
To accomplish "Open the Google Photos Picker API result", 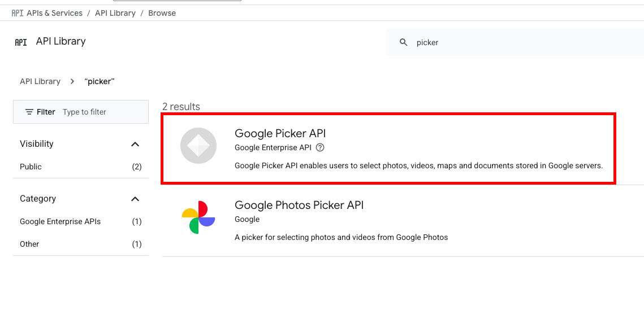I will click(299, 205).
